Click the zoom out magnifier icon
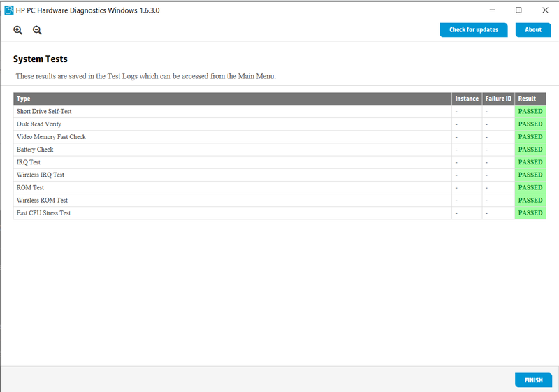The width and height of the screenshot is (559, 392). 37,30
